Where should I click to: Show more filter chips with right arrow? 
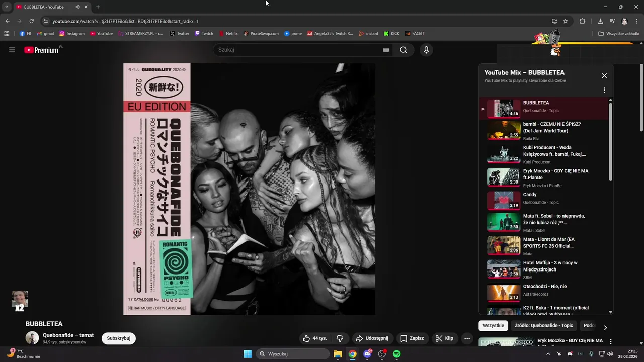coord(605,327)
